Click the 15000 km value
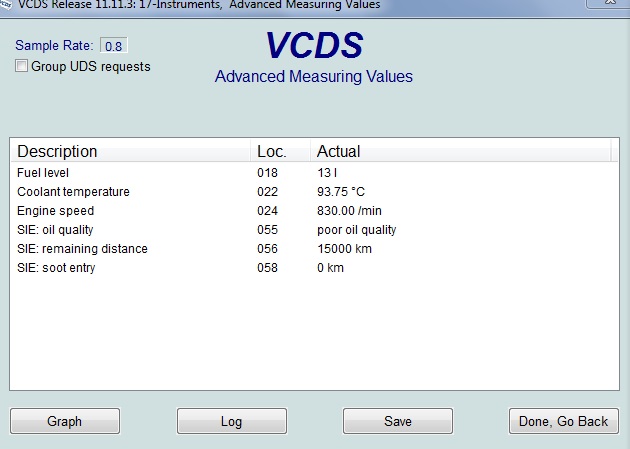630x449 pixels. (344, 249)
